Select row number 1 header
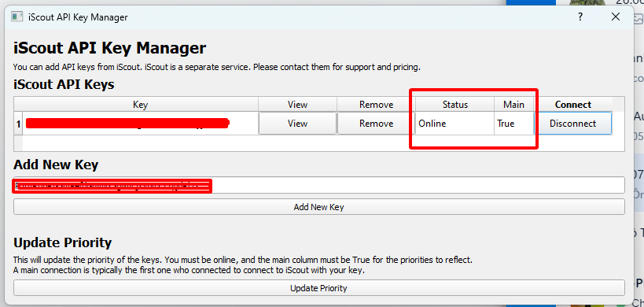 tap(18, 124)
